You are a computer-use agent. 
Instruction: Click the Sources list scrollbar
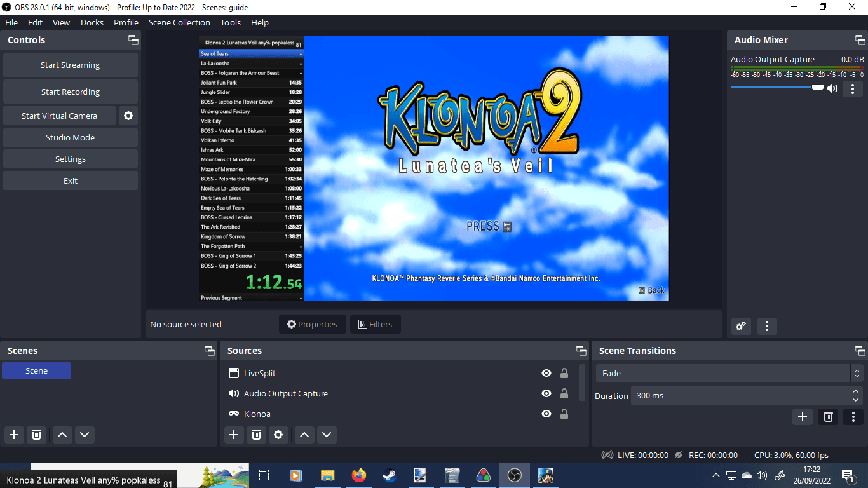pos(583,382)
